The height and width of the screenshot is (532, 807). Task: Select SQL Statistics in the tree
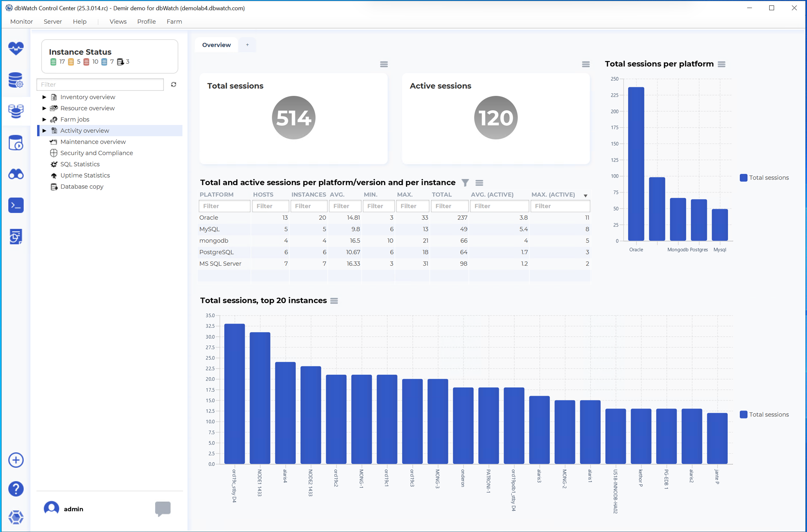79,164
